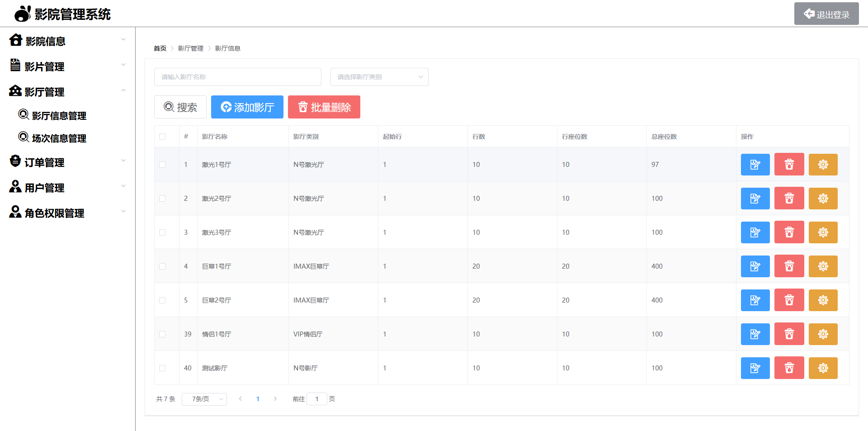Click the edit icon for 情侣1号厅

click(755, 334)
